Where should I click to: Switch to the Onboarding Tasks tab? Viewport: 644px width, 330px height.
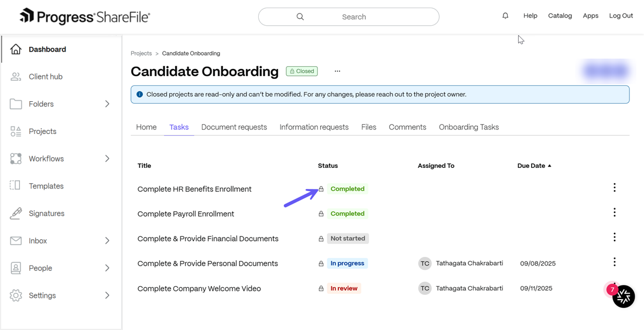[468, 127]
